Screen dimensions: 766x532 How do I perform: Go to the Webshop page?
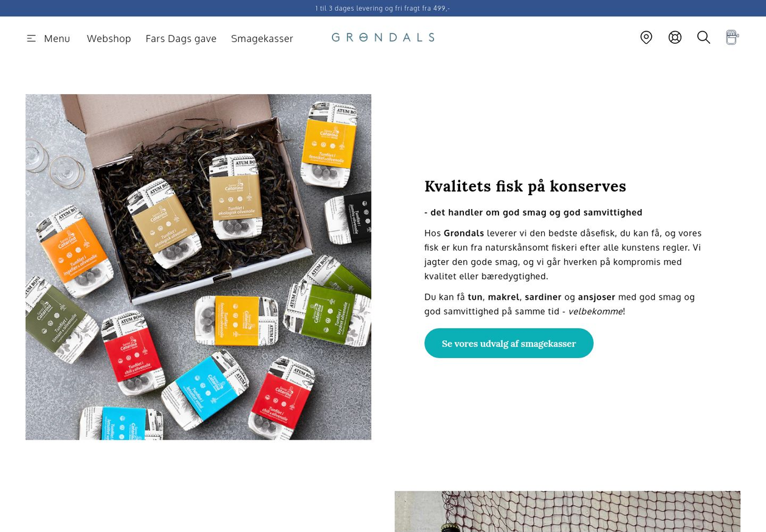[x=109, y=38]
